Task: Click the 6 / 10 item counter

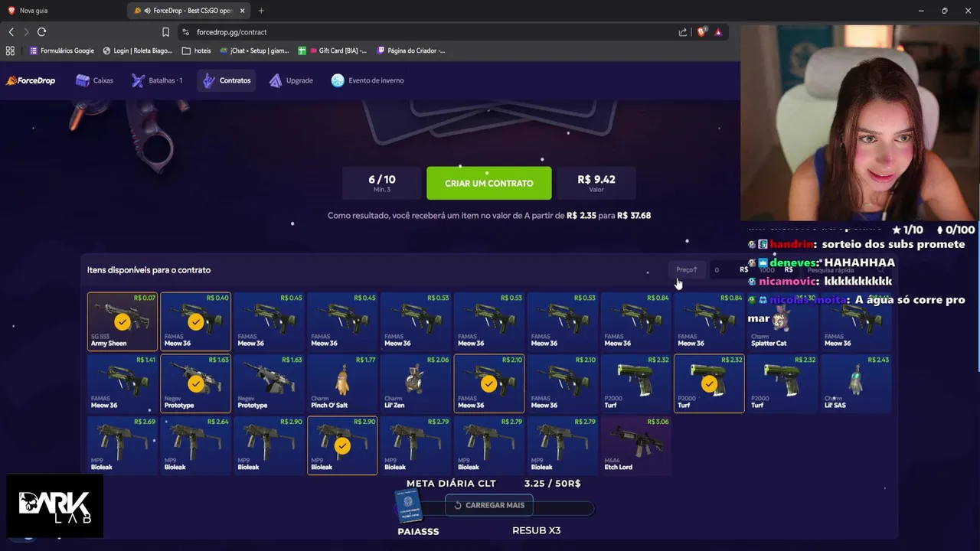Action: pos(381,184)
